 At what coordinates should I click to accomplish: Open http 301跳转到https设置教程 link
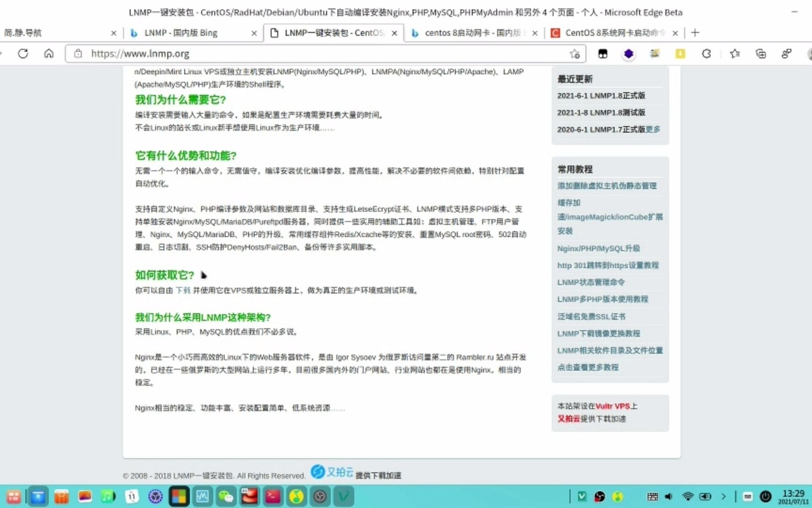tap(608, 265)
